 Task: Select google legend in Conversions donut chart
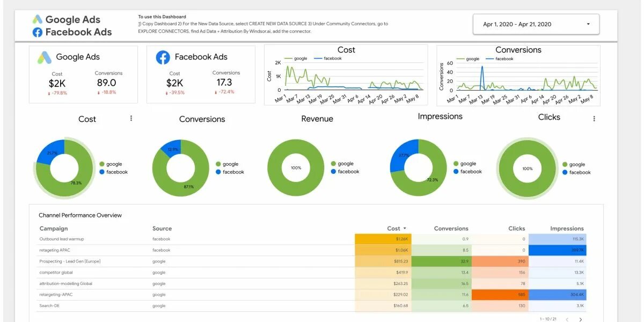coord(227,164)
